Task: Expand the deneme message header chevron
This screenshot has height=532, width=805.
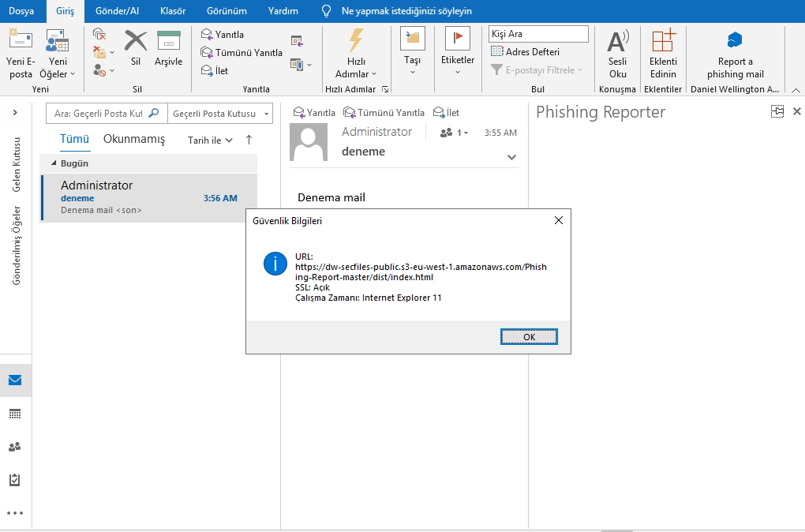Action: tap(511, 157)
